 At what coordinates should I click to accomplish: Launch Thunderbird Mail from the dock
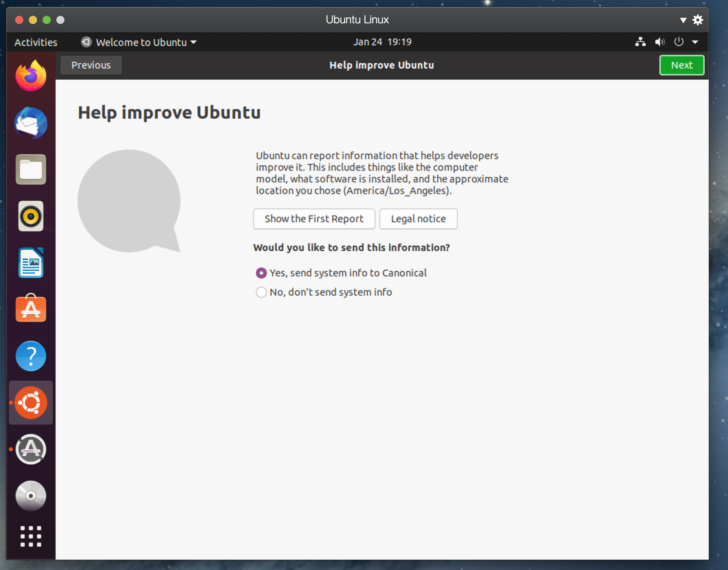pos(31,123)
